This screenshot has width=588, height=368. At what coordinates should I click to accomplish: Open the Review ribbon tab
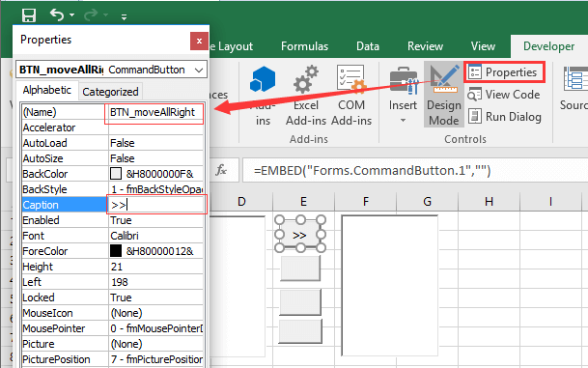tap(425, 46)
